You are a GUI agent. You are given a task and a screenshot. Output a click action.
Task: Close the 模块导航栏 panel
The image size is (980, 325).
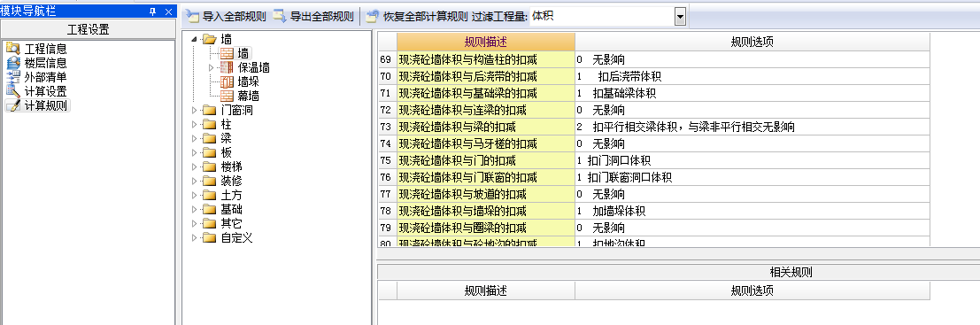click(x=168, y=12)
